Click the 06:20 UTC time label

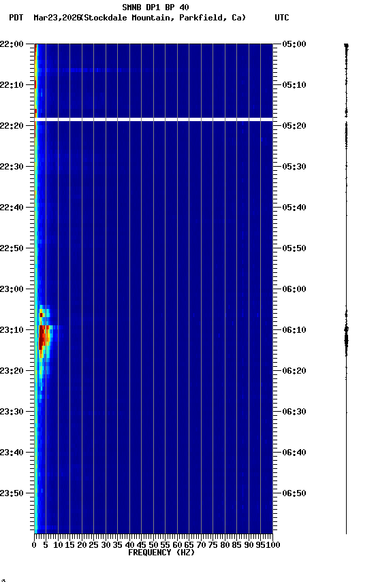coord(294,372)
